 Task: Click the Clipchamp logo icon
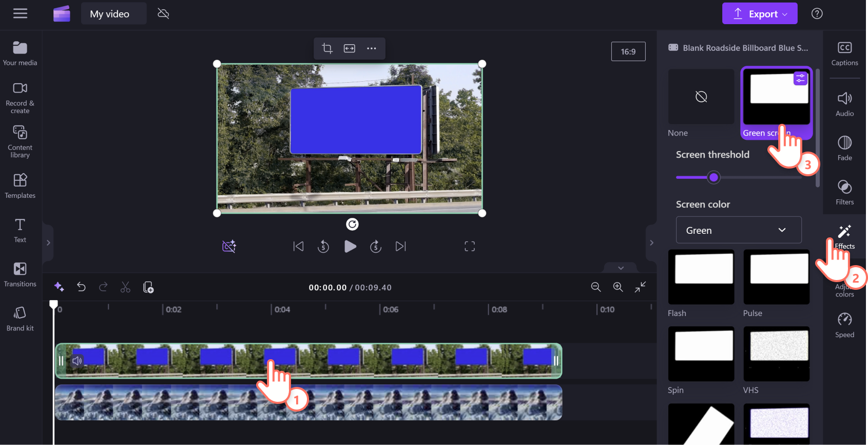coord(62,14)
